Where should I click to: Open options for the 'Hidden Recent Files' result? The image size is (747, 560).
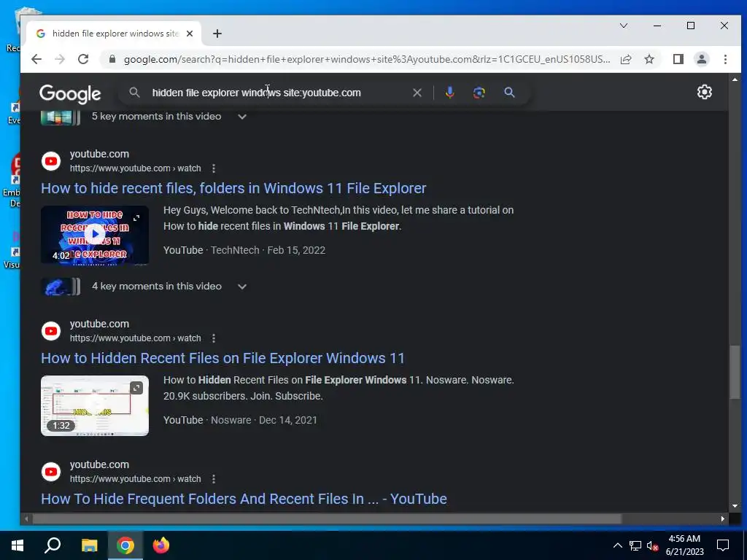tap(214, 338)
